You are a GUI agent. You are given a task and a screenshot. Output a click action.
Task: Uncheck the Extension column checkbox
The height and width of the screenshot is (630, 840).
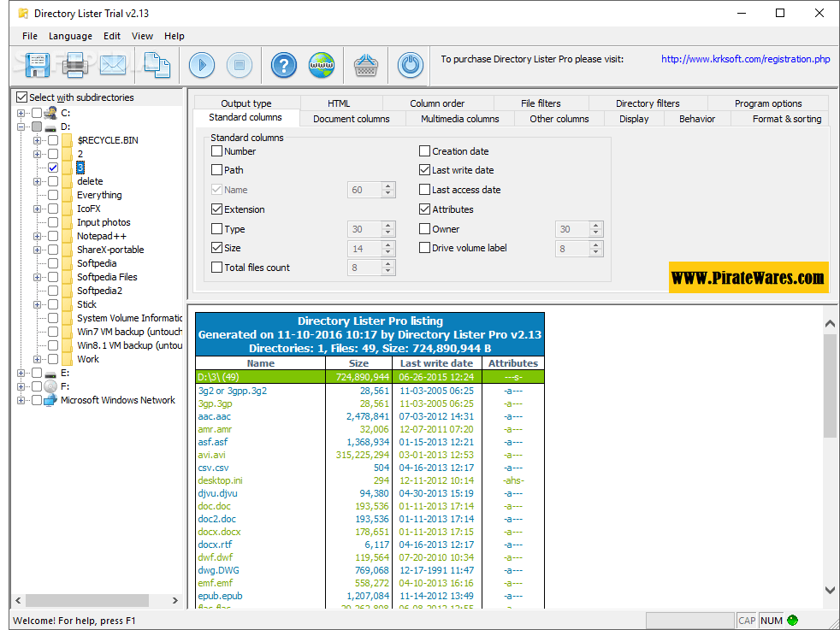point(217,209)
